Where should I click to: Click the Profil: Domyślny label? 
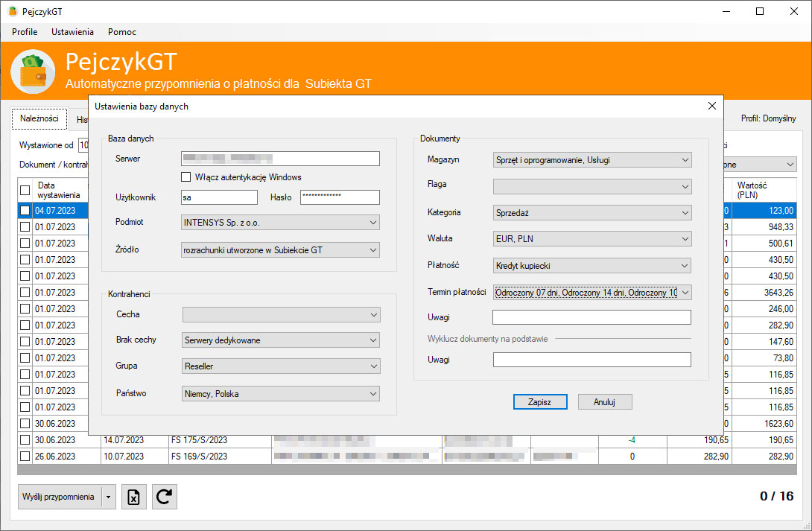point(769,118)
